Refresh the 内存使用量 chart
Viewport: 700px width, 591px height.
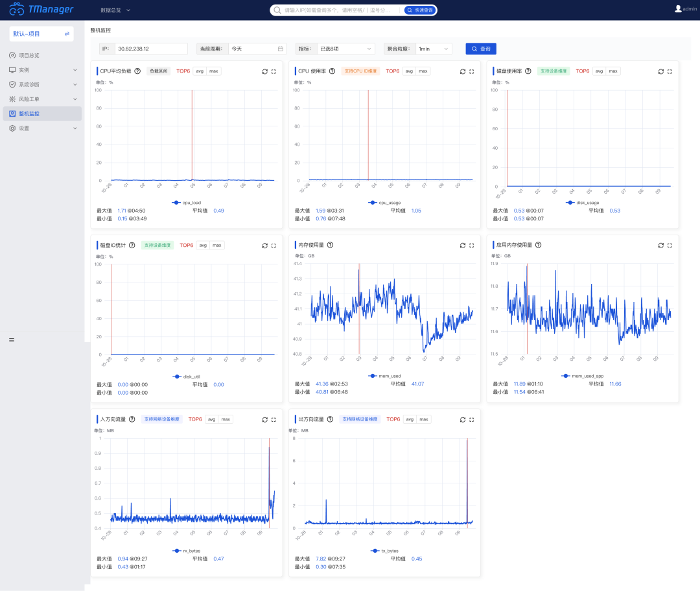[x=463, y=246]
